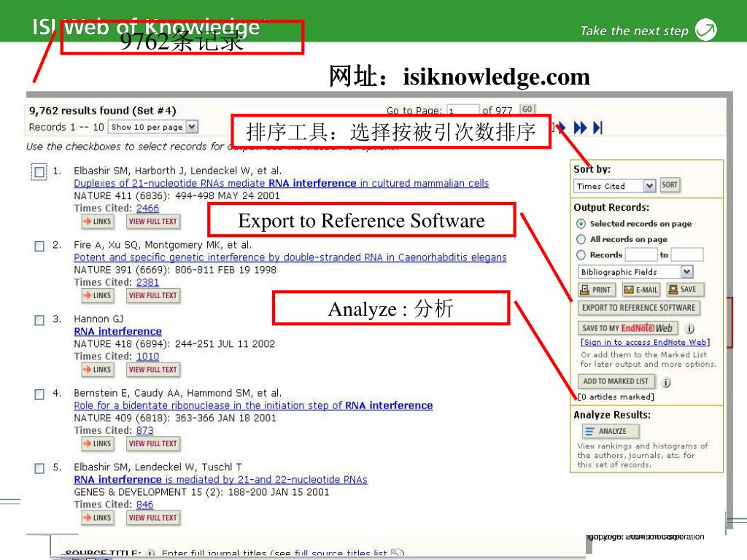Viewport: 747px width, 560px height.
Task: Jump forward several pages with double-arrow icon
Action: (580, 128)
